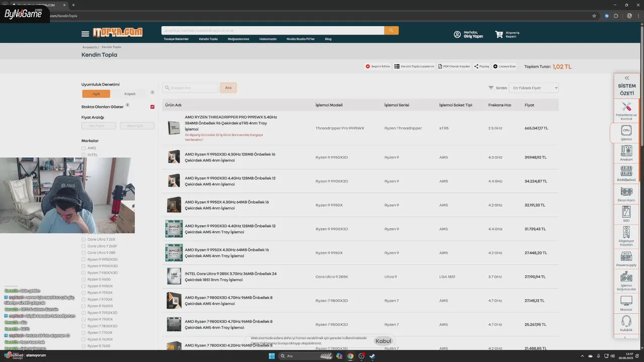Accept cookies with the Kabul button
The image size is (644, 362).
tap(383, 341)
